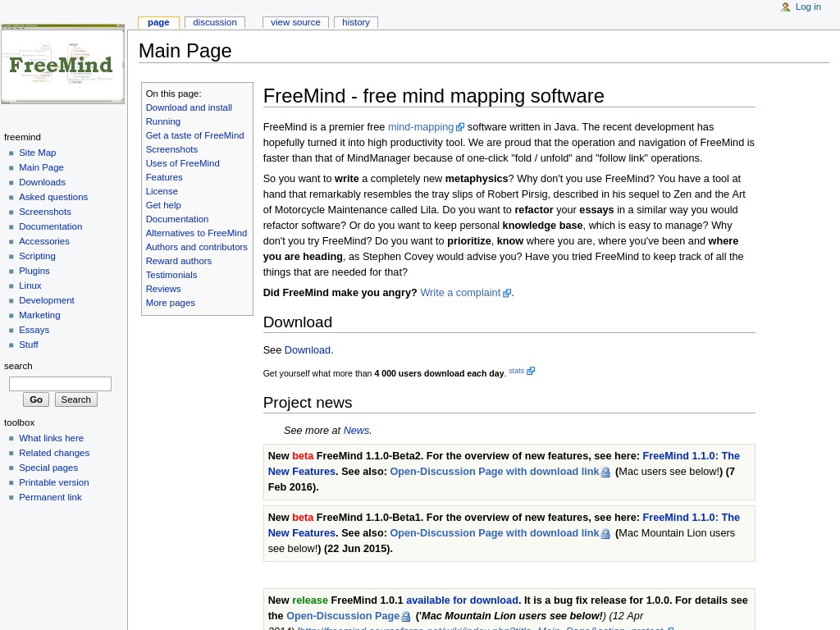
Task: Open the Essays sidebar link
Action: [x=34, y=330]
